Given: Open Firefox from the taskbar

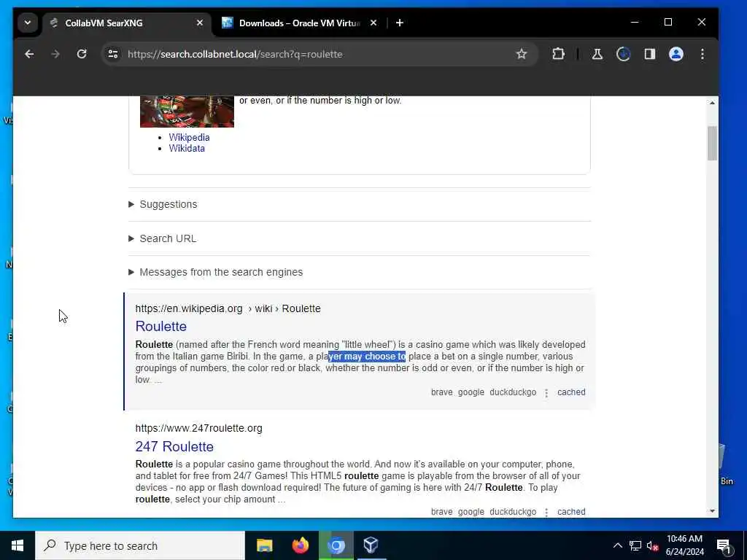Looking at the screenshot, I should 300,545.
